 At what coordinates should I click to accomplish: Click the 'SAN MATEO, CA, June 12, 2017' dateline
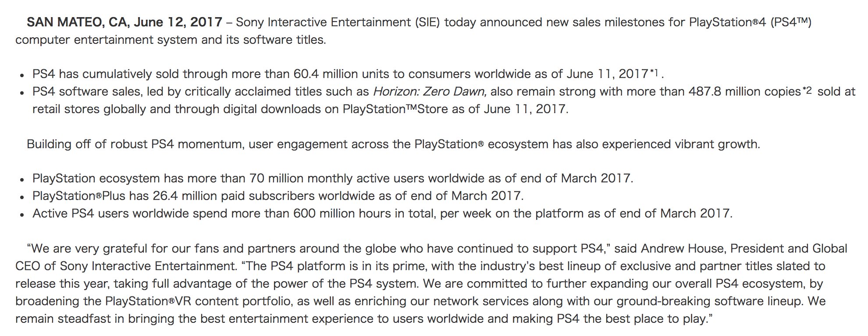(x=125, y=22)
